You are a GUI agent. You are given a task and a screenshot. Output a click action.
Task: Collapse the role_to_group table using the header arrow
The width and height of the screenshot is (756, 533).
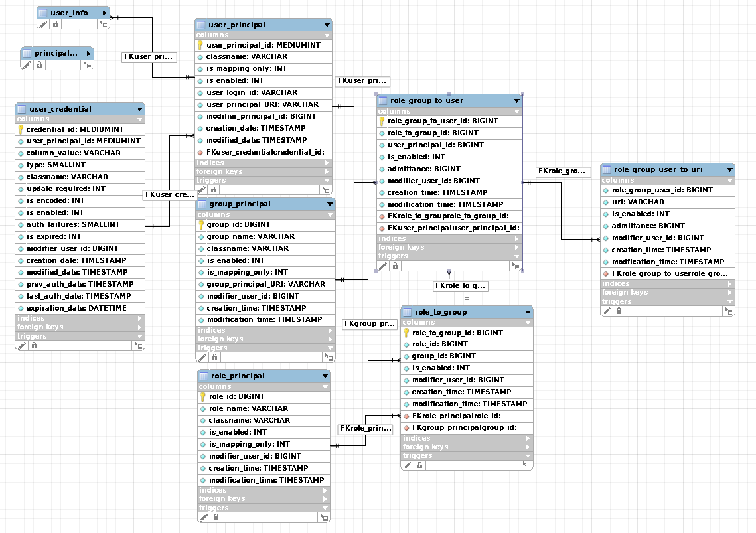pyautogui.click(x=528, y=312)
